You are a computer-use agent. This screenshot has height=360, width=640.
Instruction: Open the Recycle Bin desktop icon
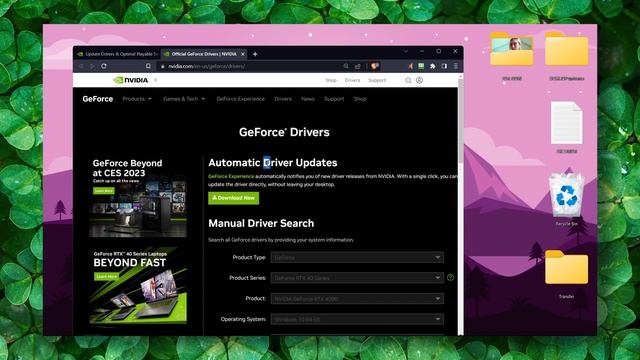[x=566, y=199]
